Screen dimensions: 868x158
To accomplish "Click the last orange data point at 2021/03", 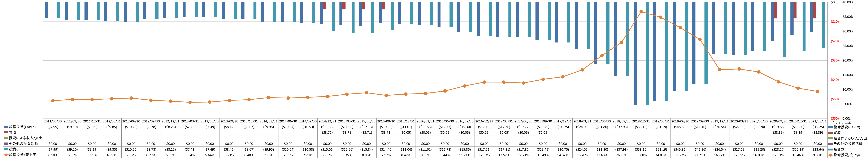I will point(817,91).
